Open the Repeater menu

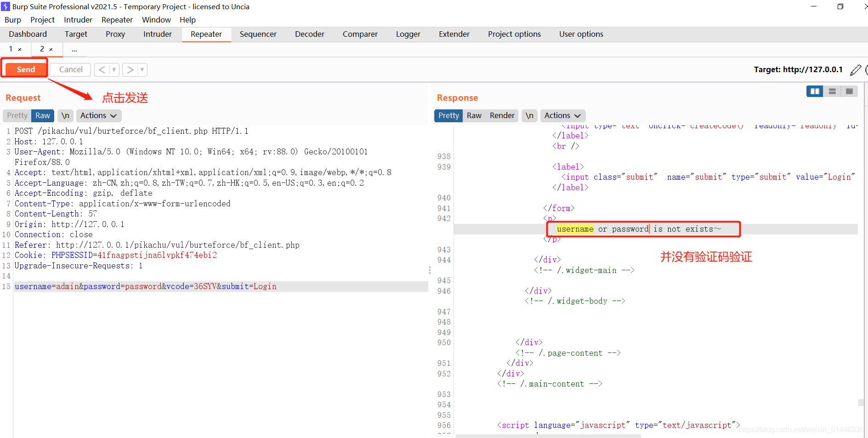click(117, 20)
